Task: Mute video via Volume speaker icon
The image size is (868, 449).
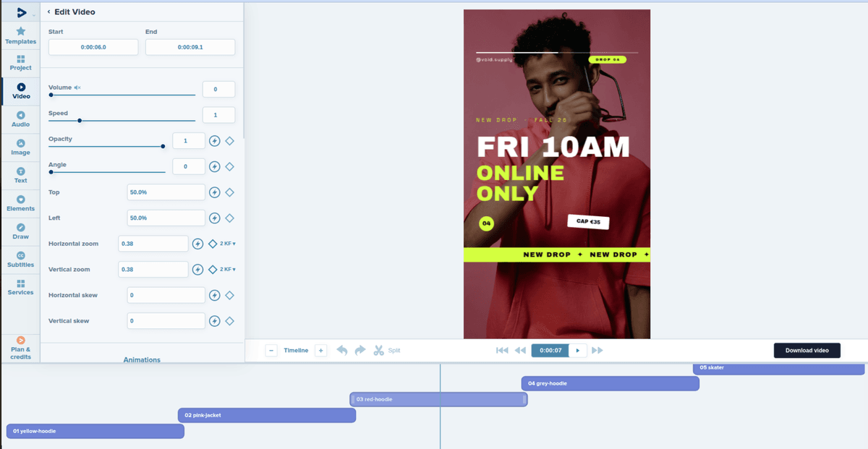Action: click(77, 87)
